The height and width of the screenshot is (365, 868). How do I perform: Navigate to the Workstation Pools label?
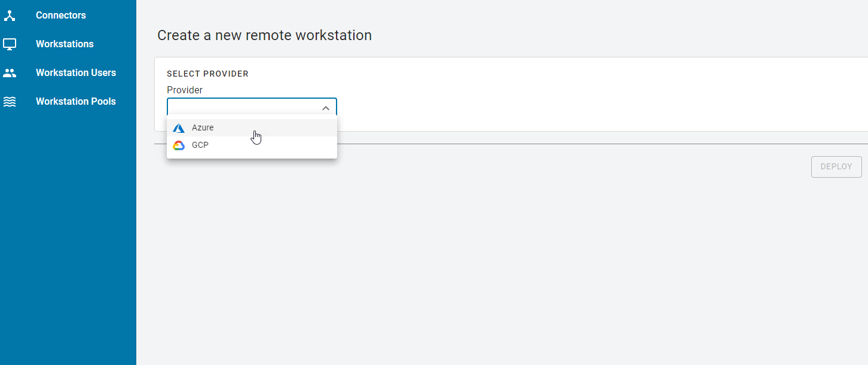pyautogui.click(x=76, y=102)
